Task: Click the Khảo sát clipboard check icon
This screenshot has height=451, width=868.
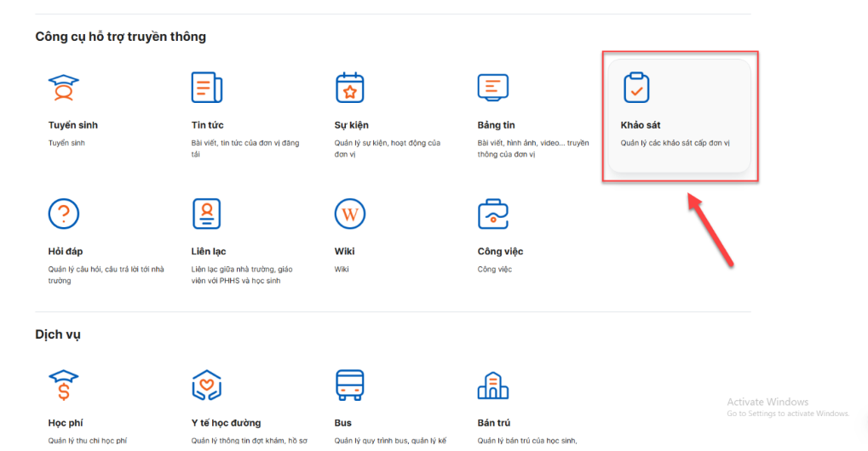Action: coord(636,88)
